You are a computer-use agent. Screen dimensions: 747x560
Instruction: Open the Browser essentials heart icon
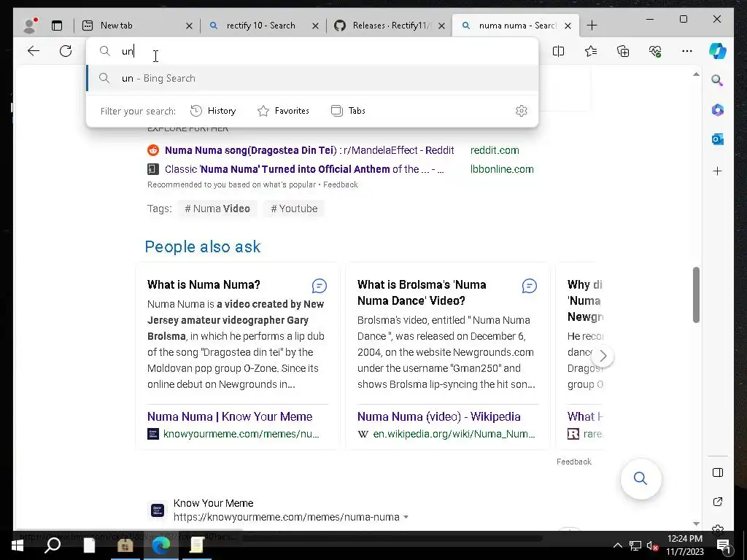point(655,51)
